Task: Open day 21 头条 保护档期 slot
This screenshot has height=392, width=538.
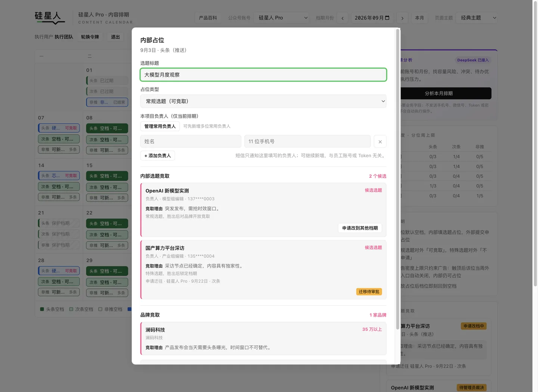Action: click(59, 223)
